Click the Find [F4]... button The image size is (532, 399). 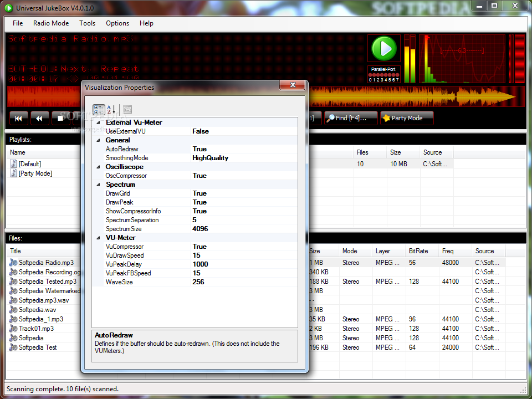coord(351,118)
